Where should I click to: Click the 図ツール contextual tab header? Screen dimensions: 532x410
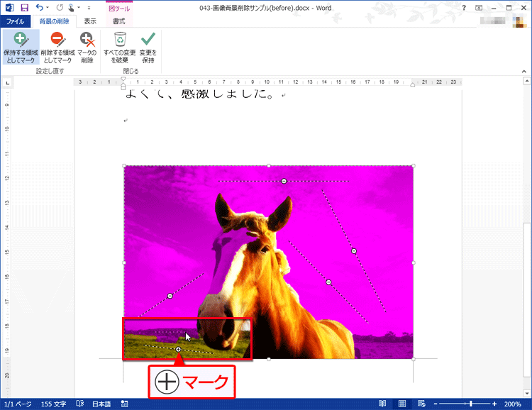tap(119, 9)
